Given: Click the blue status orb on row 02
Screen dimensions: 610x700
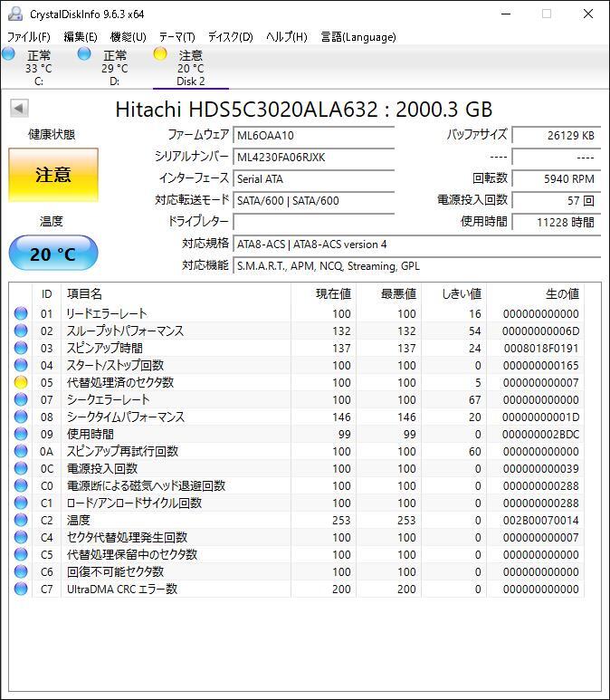Looking at the screenshot, I should (21, 331).
